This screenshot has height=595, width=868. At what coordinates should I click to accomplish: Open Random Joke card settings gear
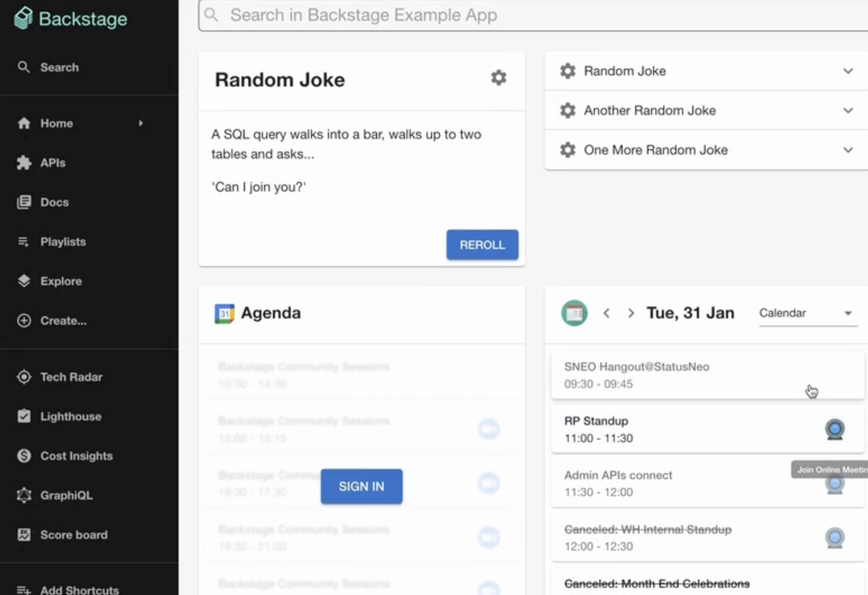click(x=499, y=78)
